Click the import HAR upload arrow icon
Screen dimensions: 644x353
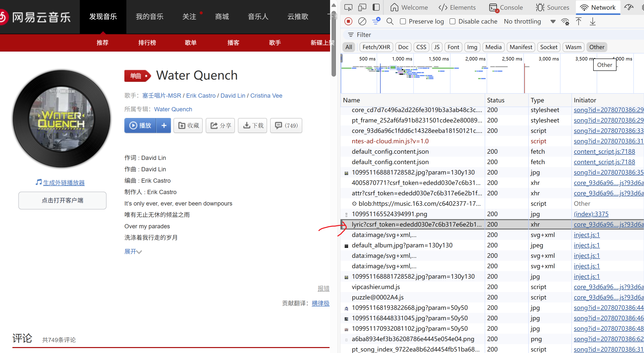pos(579,22)
